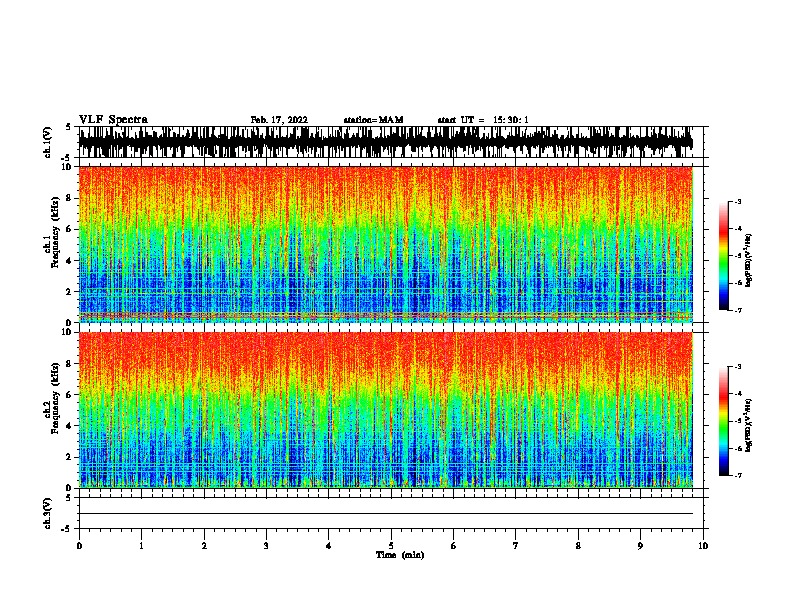Viewport: 792px width, 612px height.
Task: Click inside the ch.2 spectrogram panel
Action: (x=385, y=410)
